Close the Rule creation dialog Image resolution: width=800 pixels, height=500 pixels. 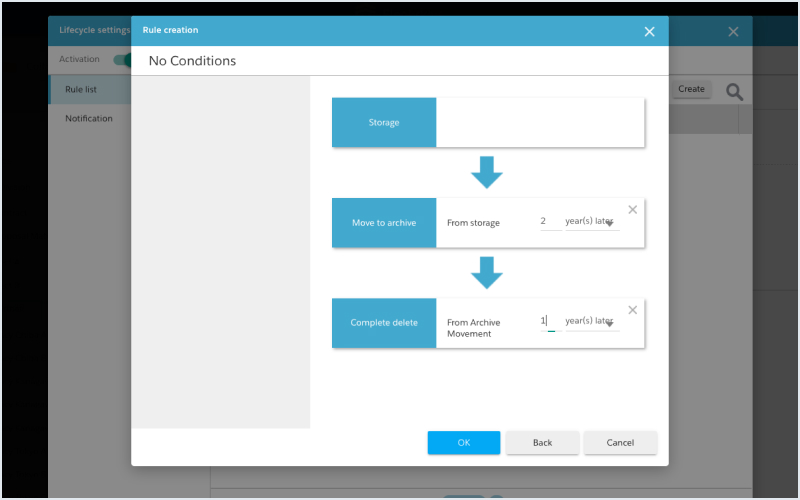tap(649, 32)
